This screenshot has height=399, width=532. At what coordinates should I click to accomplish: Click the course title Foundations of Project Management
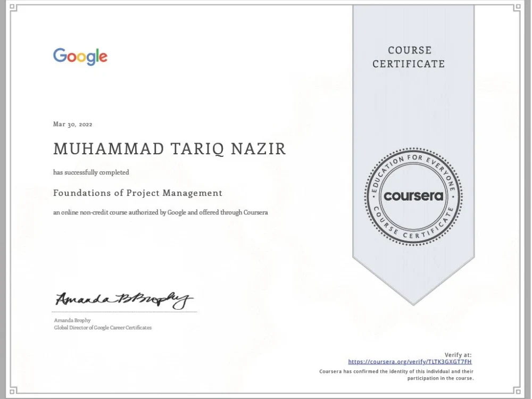tap(138, 193)
